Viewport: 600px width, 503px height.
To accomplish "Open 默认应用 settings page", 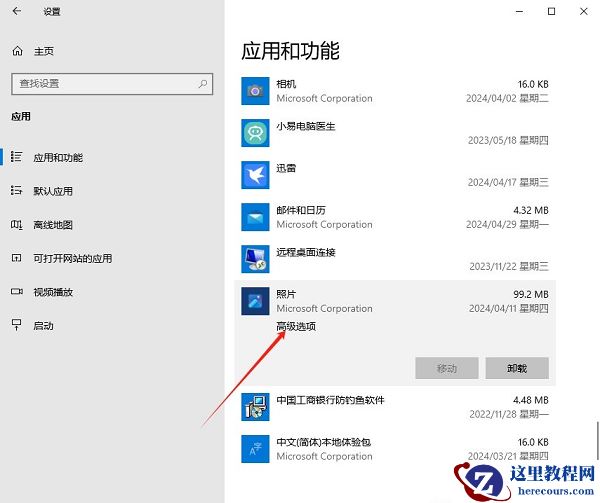I will point(53,191).
